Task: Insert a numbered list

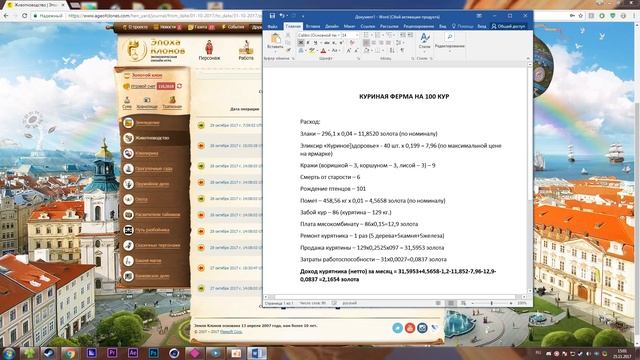Action: [378, 35]
